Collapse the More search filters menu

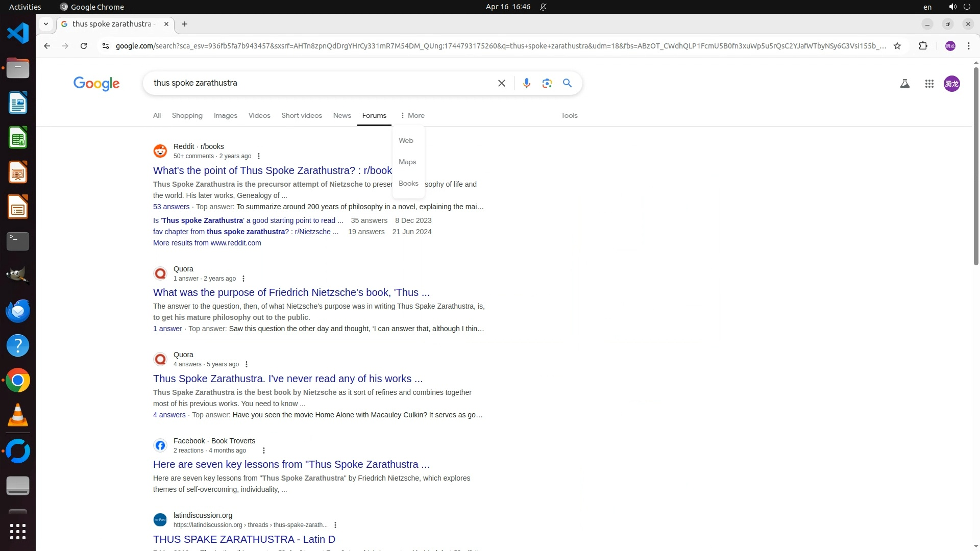tap(412, 115)
